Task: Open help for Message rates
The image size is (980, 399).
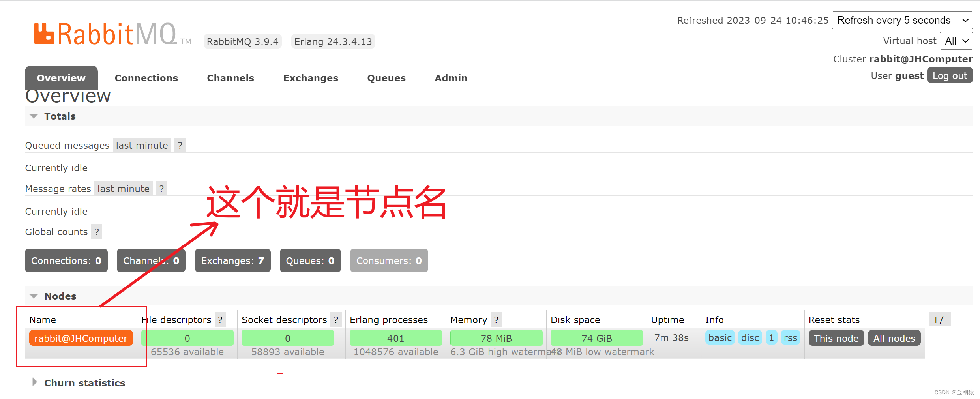Action: pos(161,189)
